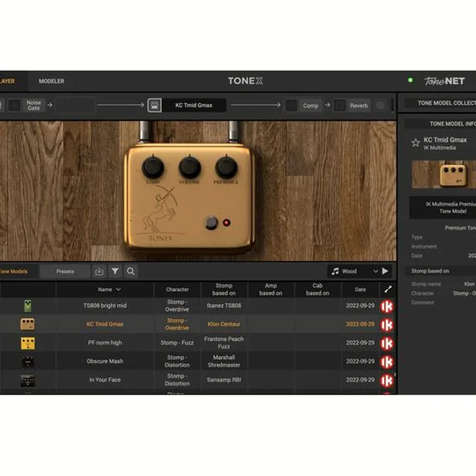476x476 pixels.
Task: Click the stomp pedal slot icon beside KC Tmid Gmax
Action: [x=154, y=105]
